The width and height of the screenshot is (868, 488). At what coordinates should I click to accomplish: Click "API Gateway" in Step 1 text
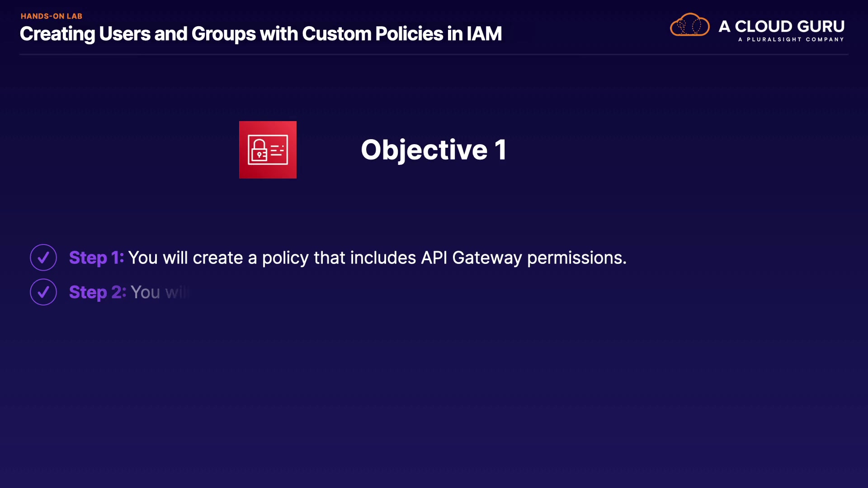(471, 258)
